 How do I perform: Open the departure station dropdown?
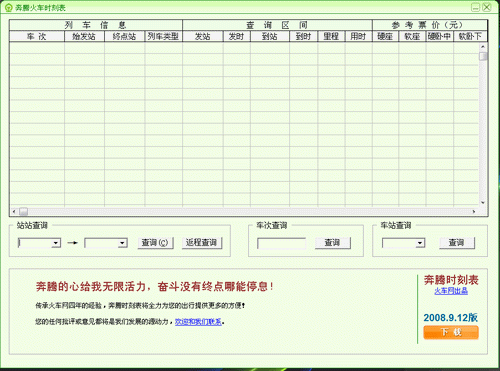click(x=56, y=243)
